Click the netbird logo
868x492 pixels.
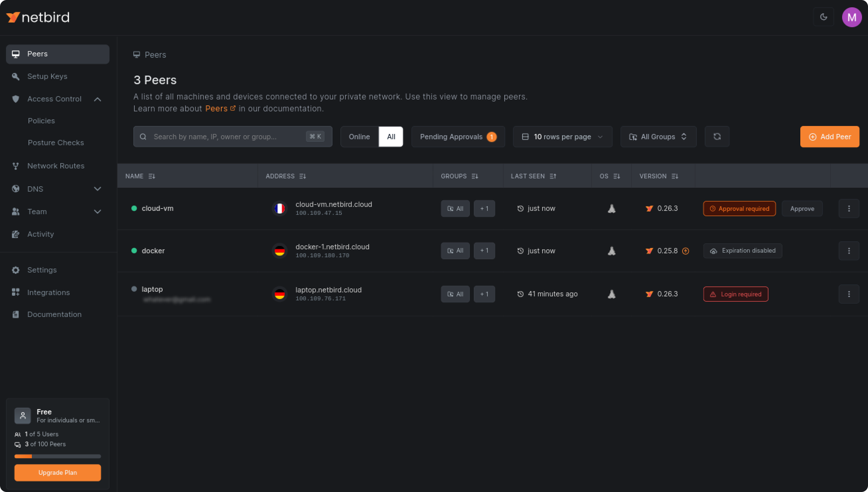pos(38,17)
